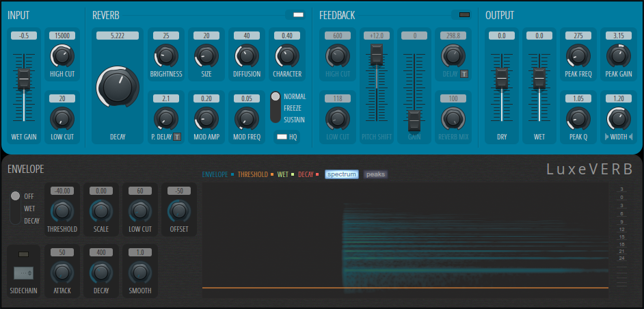Enable the Sidechain indicator toggle

[23, 254]
